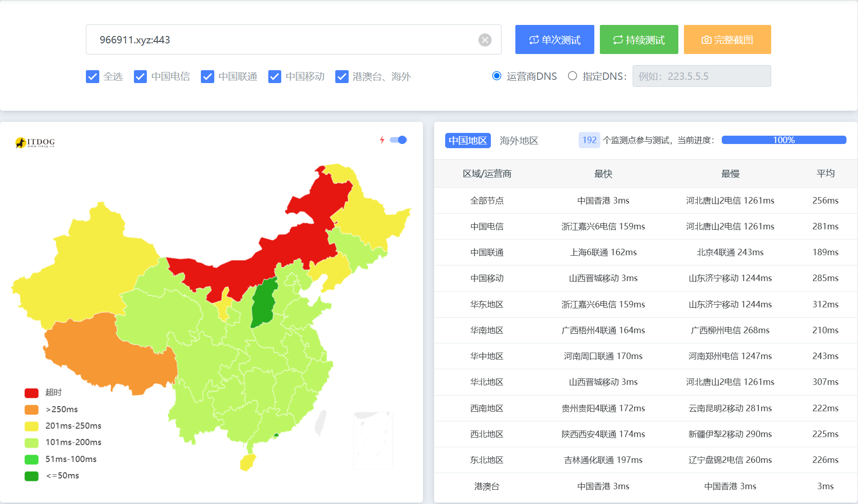The height and width of the screenshot is (504, 858).
Task: Click the 51ms-100ms legend swatch
Action: click(31, 459)
